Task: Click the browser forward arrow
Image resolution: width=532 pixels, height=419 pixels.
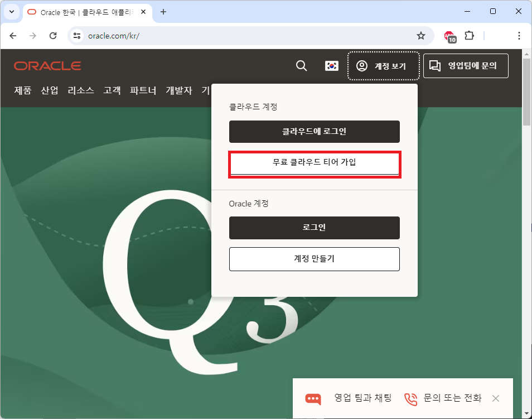Action: point(32,36)
